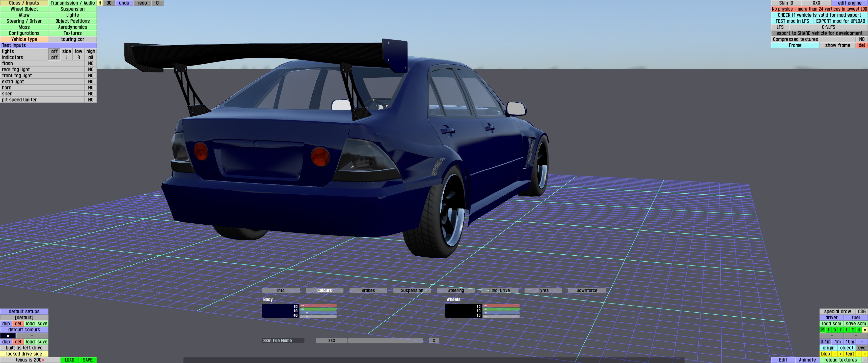The height and width of the screenshot is (363, 868).
Task: Toggle the horn test input
Action: coord(91,87)
